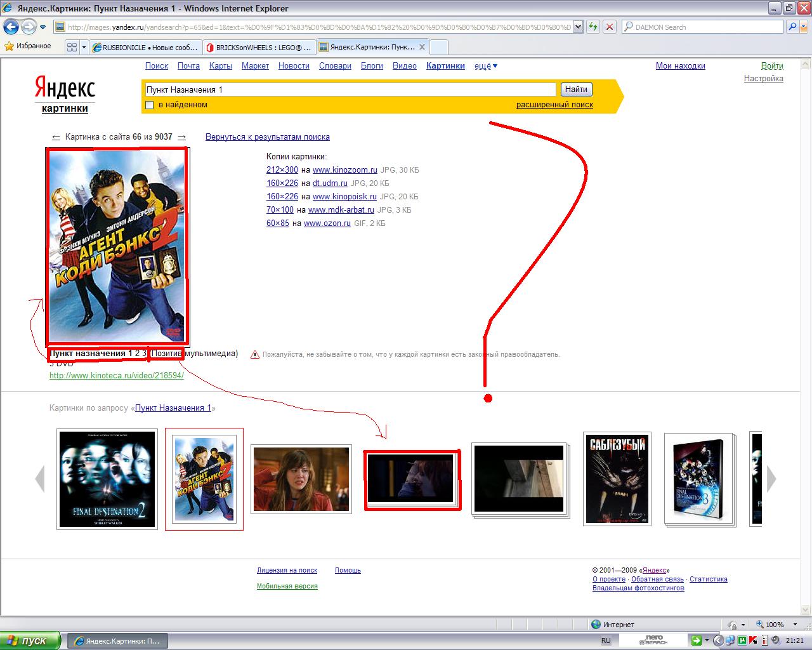This screenshot has width=812, height=650.
Task: Expand the tab list dropdown arrow
Action: [x=84, y=47]
